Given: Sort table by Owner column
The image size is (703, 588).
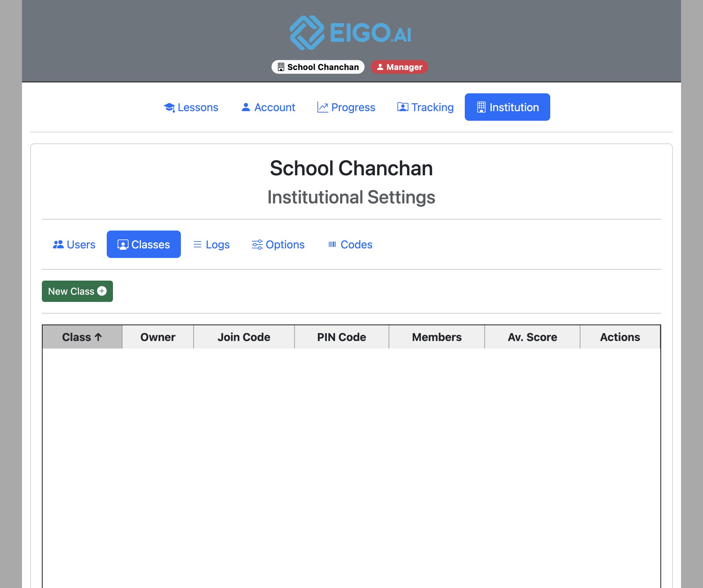Looking at the screenshot, I should [158, 337].
